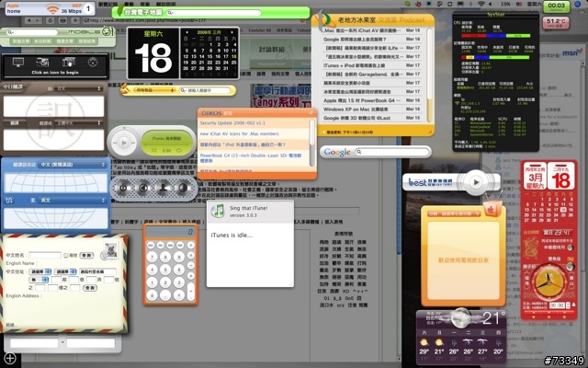
Task: Click the Taiwan e-map search field
Action: click(213, 13)
